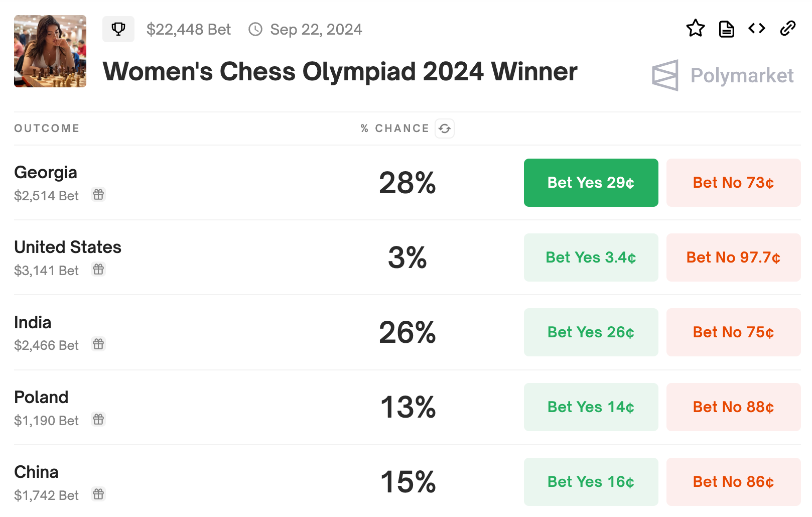Click the Polymarket logo
This screenshot has height=517, width=812.
(x=723, y=76)
